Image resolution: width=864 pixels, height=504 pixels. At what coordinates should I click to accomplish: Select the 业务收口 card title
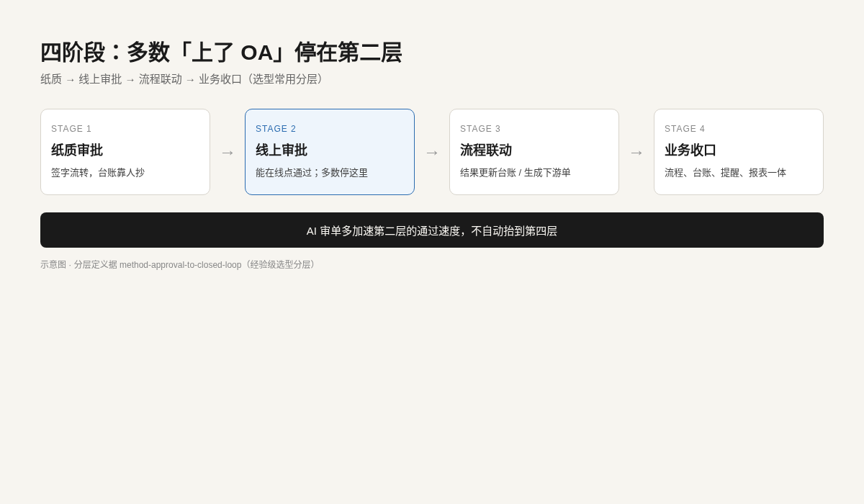pos(690,150)
